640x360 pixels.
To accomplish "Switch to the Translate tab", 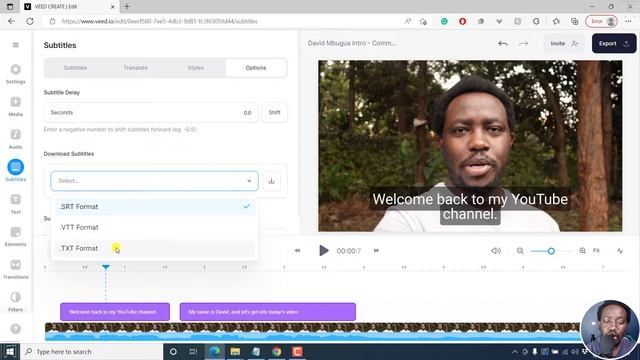I will point(136,68).
